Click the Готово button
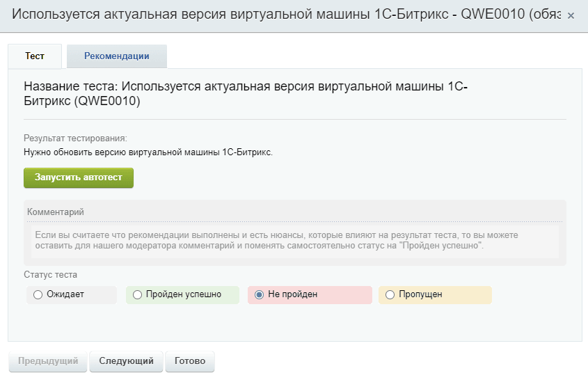588x380 pixels. point(190,361)
